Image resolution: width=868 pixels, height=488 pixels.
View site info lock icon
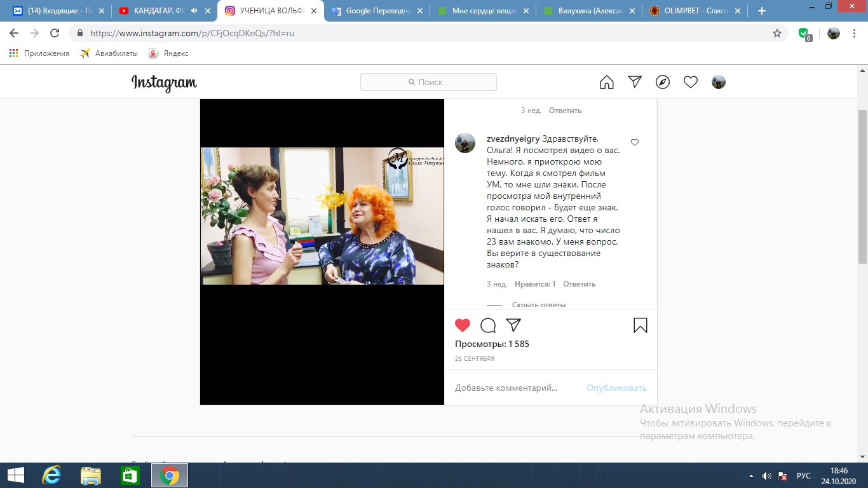80,33
